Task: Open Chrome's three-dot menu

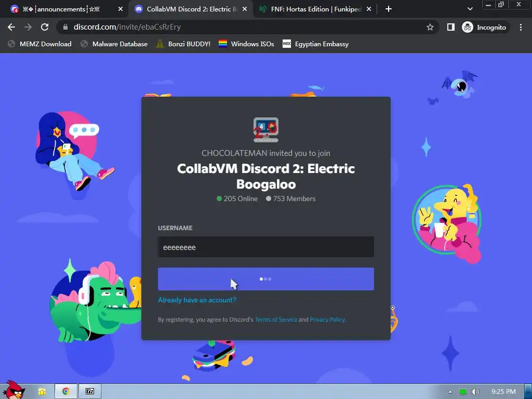Action: coord(521,27)
